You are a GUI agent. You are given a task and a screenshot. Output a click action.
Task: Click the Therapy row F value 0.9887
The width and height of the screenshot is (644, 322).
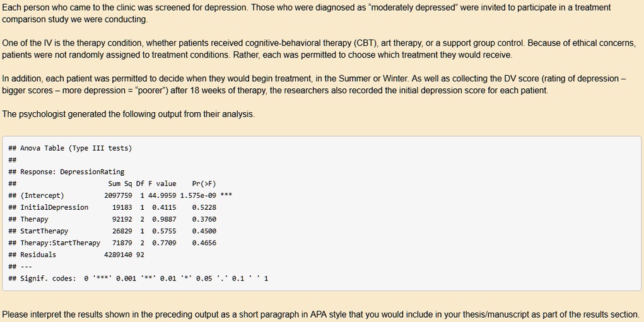pos(164,219)
